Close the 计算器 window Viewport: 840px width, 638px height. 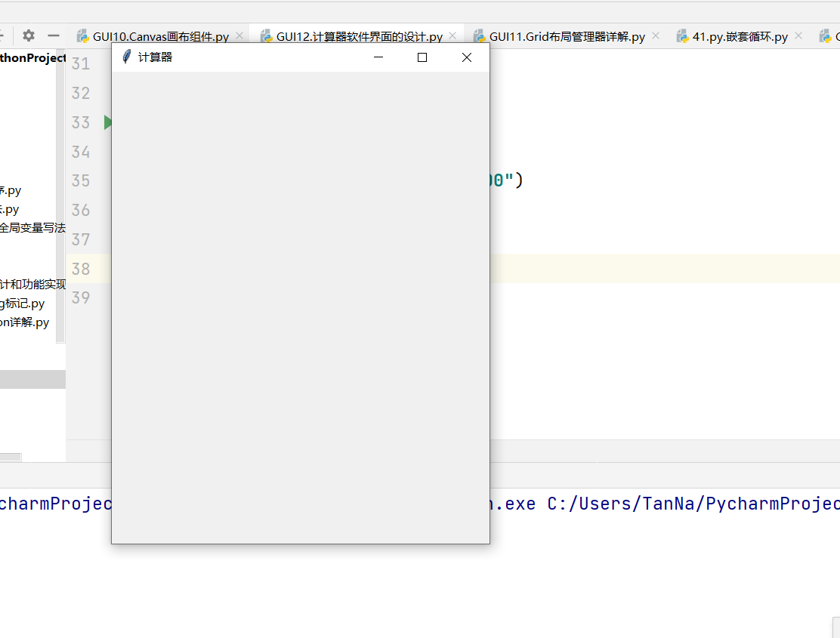click(x=467, y=57)
